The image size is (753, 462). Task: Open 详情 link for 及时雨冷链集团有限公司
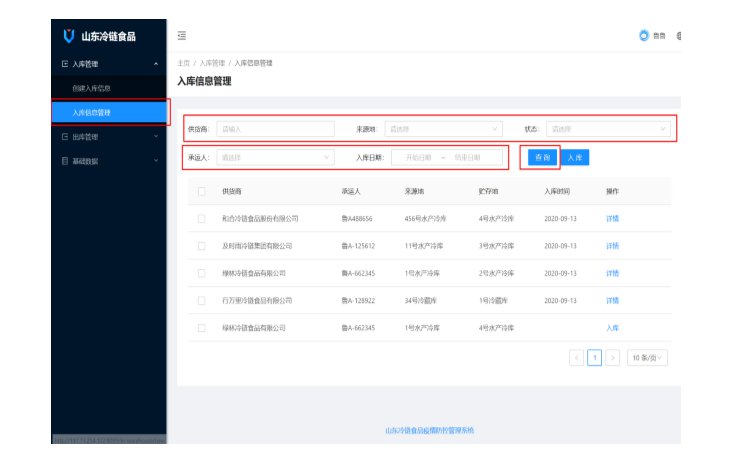[612, 246]
